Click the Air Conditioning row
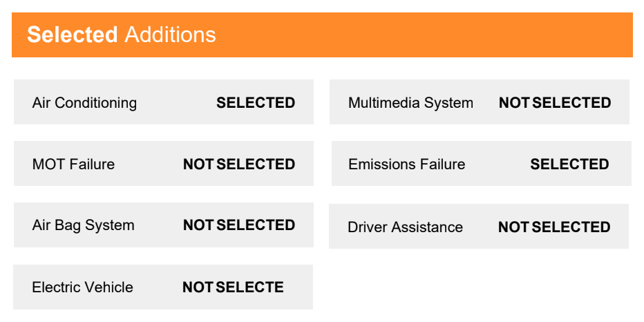This screenshot has width=644, height=322. [x=164, y=102]
